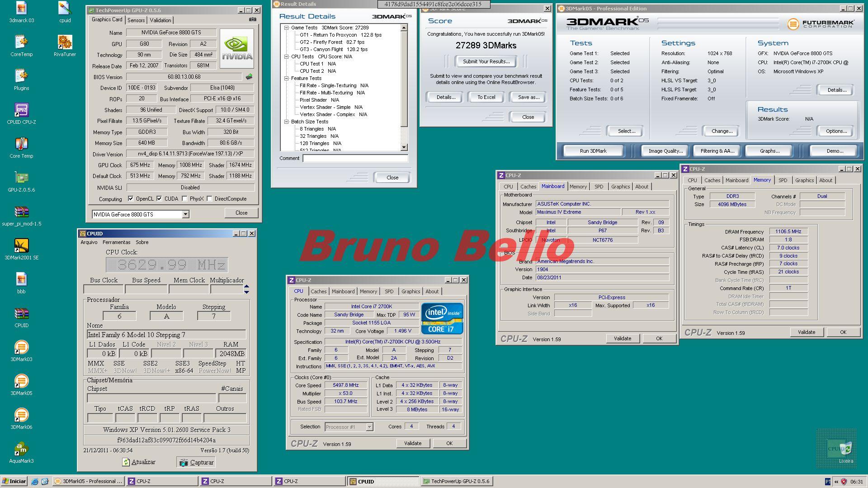Screen dimensions: 868x488
Task: Switch to the SPD tab in CPU-Z Memory window
Action: [783, 180]
